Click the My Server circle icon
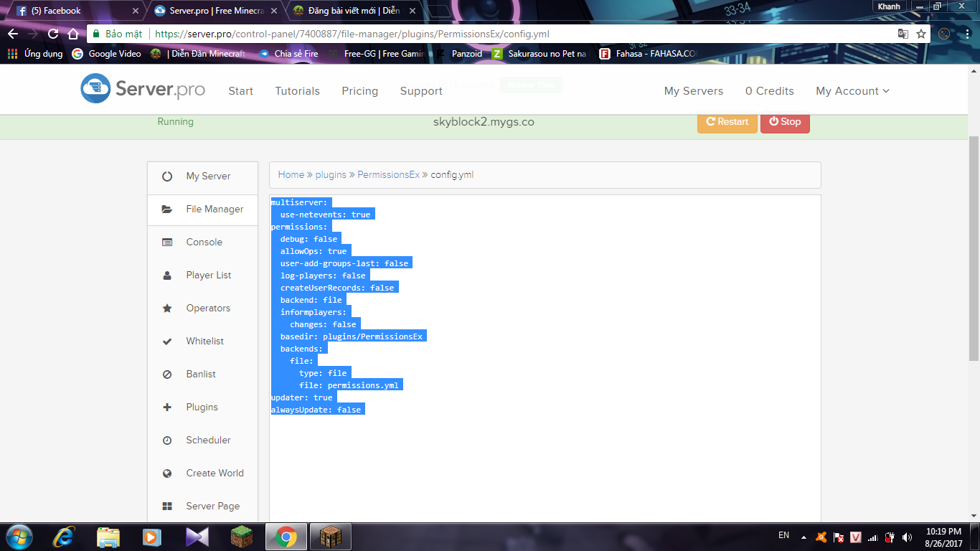 pyautogui.click(x=167, y=176)
